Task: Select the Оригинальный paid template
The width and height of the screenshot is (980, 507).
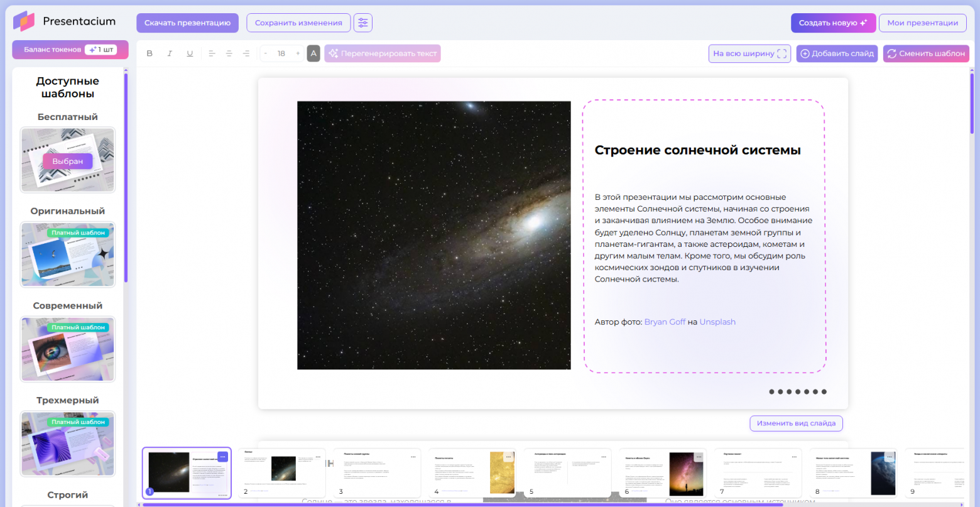Action: tap(68, 254)
